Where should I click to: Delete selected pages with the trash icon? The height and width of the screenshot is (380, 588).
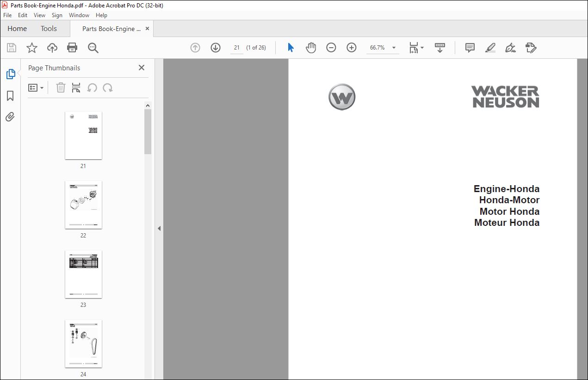point(61,87)
